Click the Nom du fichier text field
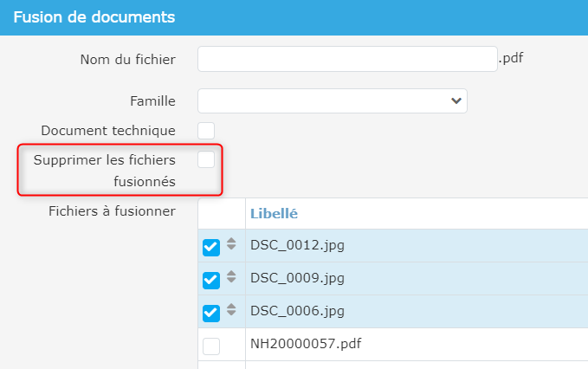 point(347,59)
